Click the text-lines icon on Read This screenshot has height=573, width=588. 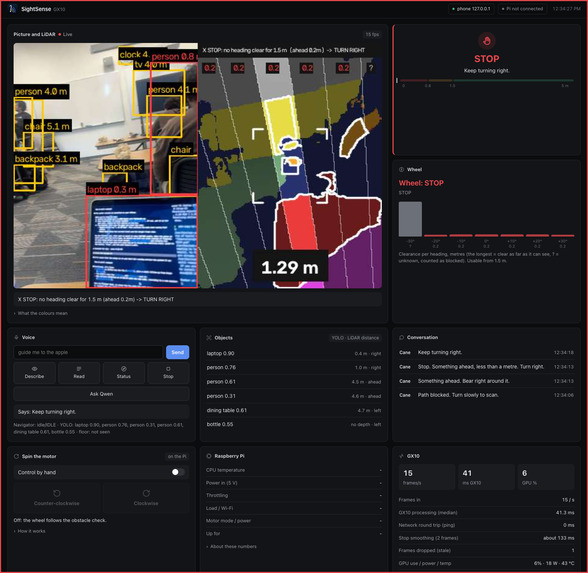coord(79,369)
